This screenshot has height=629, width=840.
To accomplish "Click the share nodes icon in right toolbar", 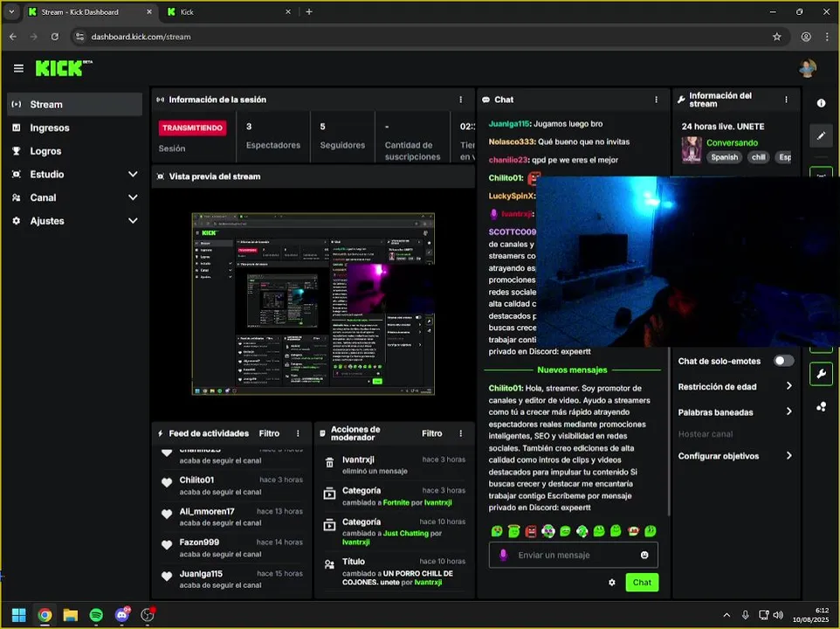I will [x=822, y=407].
